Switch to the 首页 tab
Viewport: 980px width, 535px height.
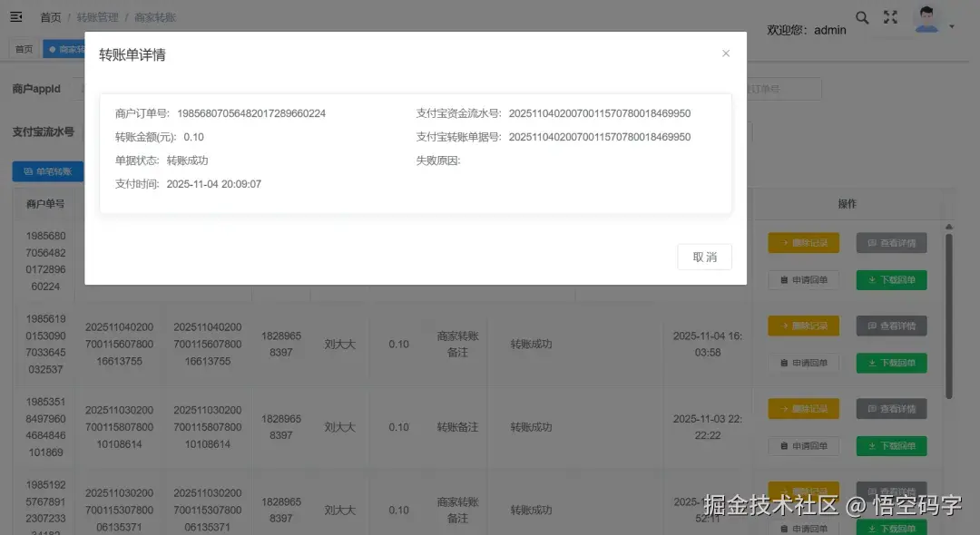[23, 48]
